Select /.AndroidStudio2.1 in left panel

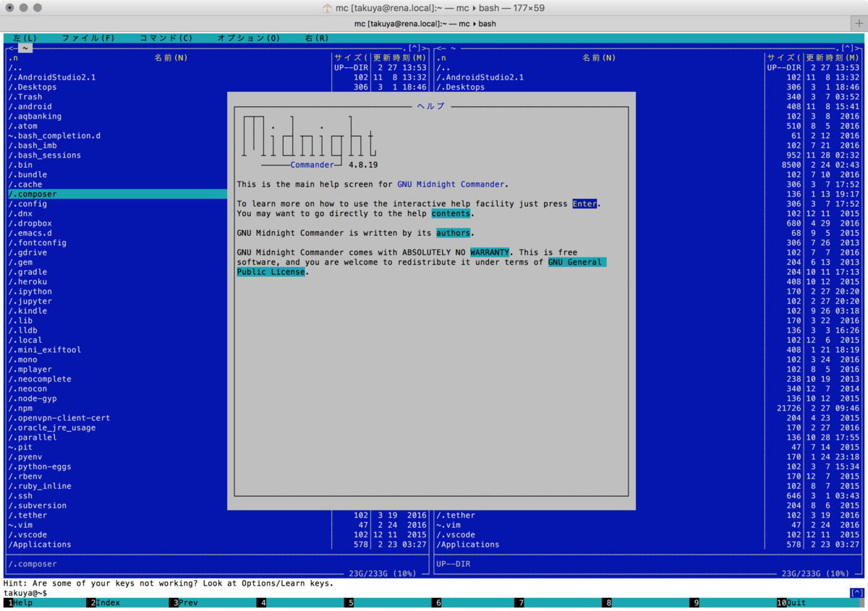click(52, 77)
